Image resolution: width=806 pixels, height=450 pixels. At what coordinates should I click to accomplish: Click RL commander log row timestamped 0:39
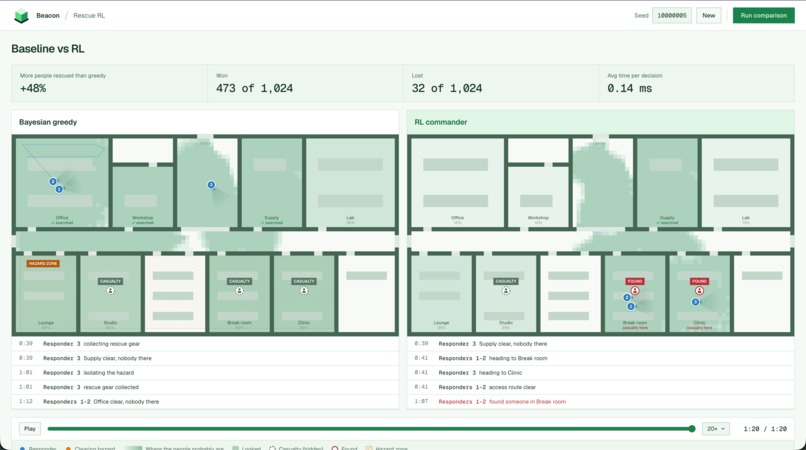(x=600, y=344)
